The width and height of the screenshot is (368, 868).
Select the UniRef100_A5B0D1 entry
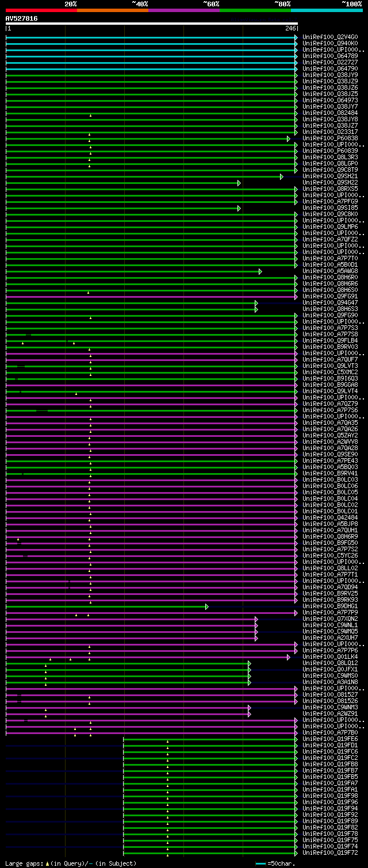tap(330, 265)
